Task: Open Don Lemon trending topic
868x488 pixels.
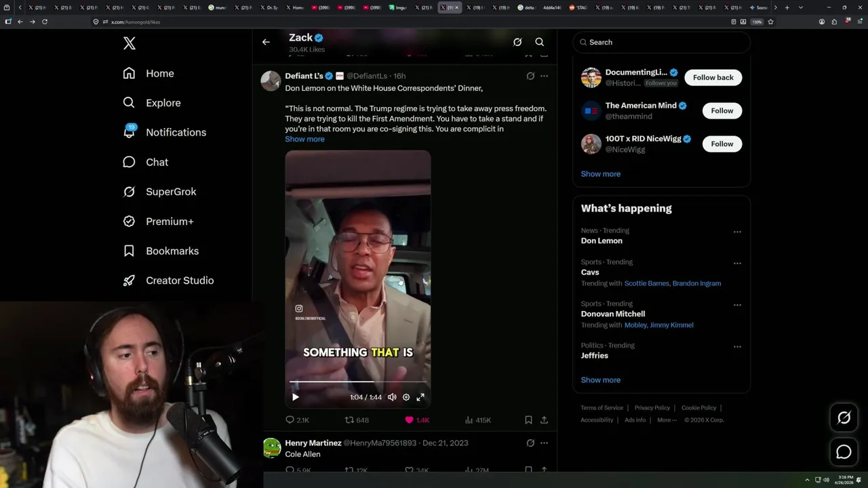Action: click(x=601, y=241)
